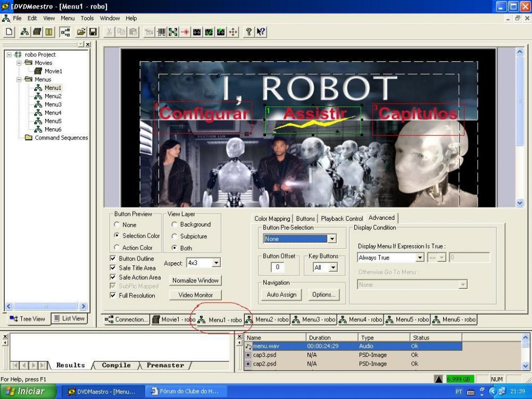Open the Tools menu
532x399 pixels.
pyautogui.click(x=87, y=18)
